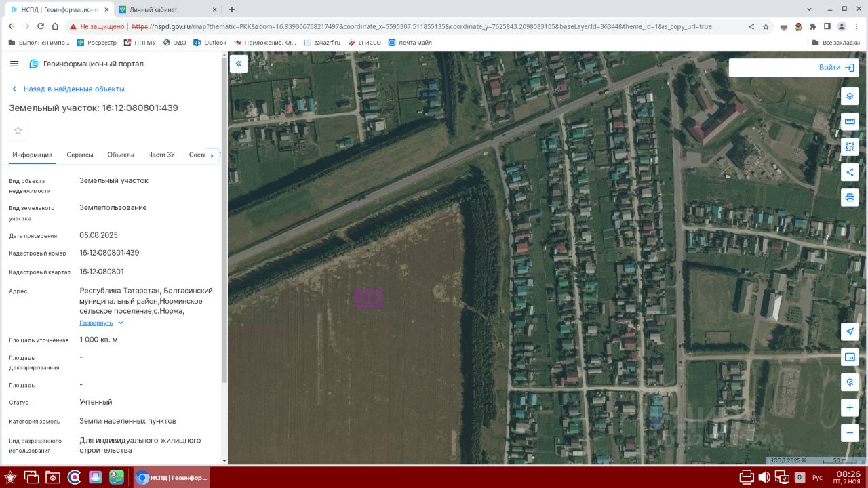The height and width of the screenshot is (488, 868).
Task: Activate the map ruler measuring tool
Action: tap(850, 121)
